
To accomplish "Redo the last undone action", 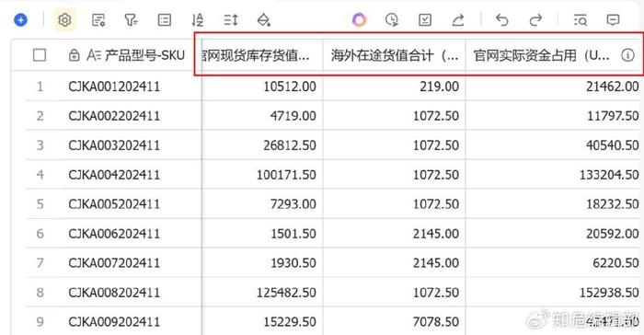I will pos(535,19).
